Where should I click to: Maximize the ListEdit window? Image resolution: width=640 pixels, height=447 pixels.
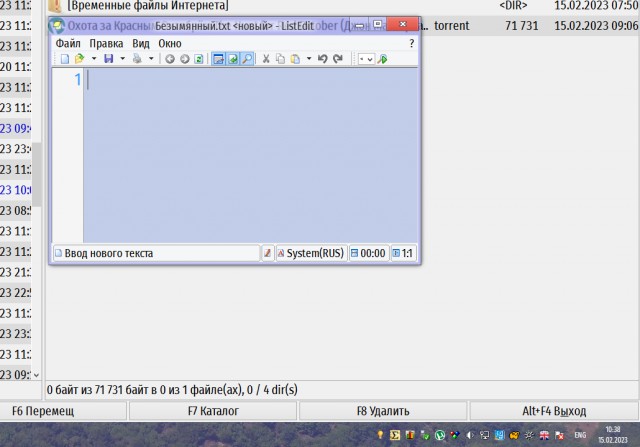[378, 24]
